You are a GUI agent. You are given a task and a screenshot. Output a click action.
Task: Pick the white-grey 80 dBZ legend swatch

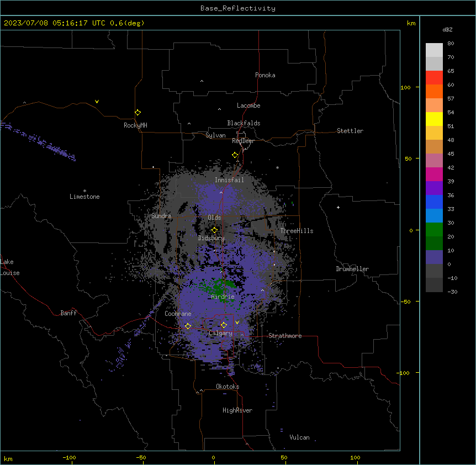(x=434, y=50)
